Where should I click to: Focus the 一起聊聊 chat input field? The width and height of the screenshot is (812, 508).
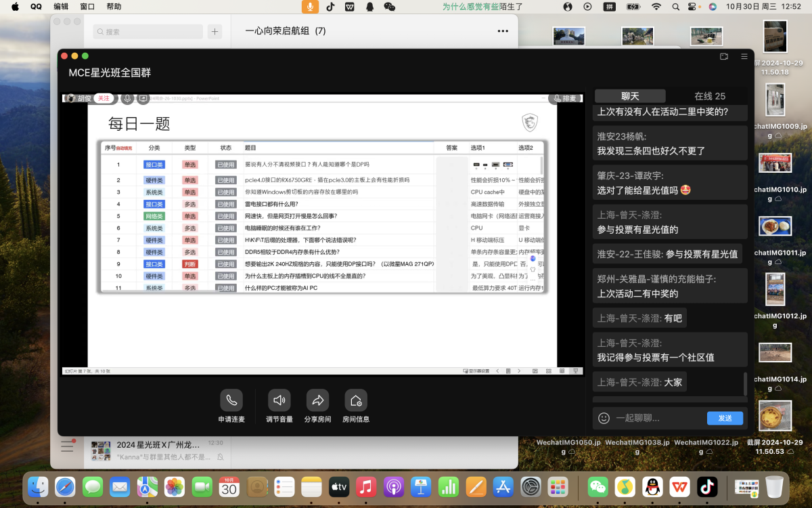click(656, 418)
